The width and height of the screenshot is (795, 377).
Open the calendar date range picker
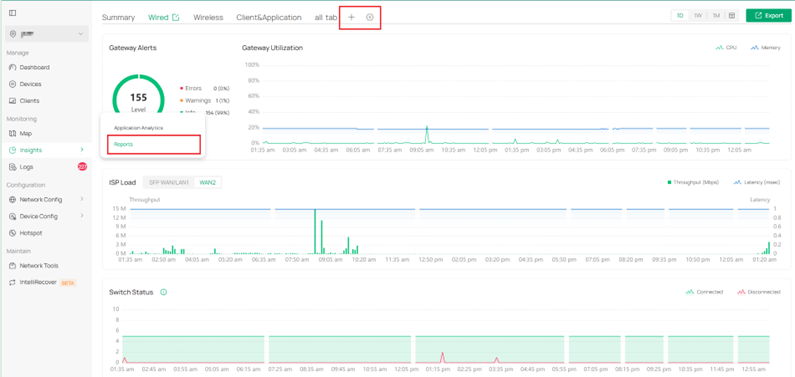point(732,16)
